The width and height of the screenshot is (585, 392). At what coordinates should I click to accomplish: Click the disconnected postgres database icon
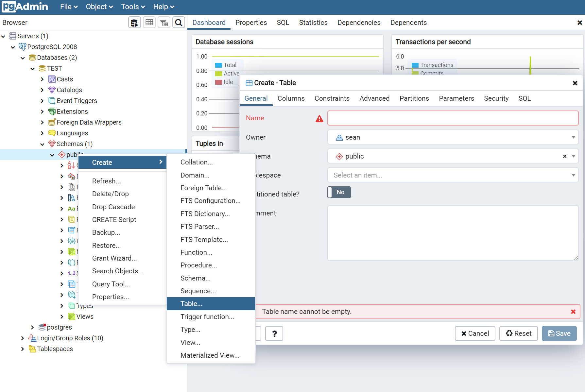click(42, 327)
